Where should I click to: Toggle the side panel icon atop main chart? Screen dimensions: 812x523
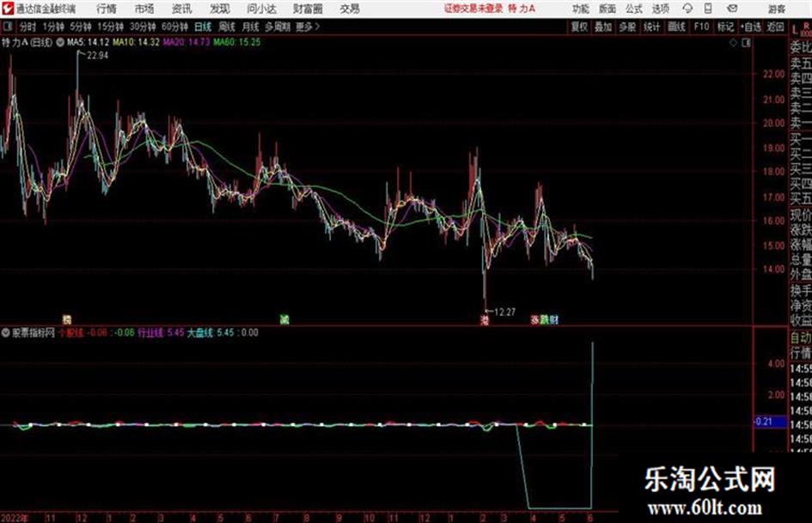click(746, 43)
